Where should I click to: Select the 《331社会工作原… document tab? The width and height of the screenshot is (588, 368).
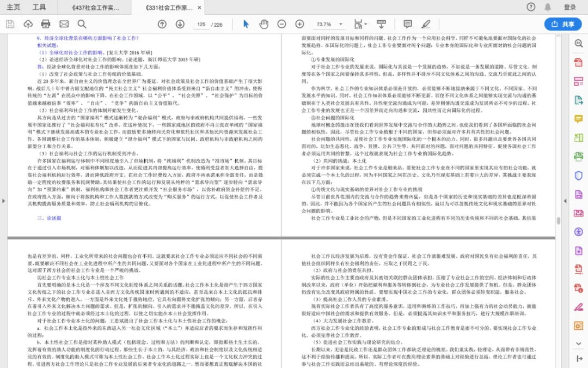169,8
